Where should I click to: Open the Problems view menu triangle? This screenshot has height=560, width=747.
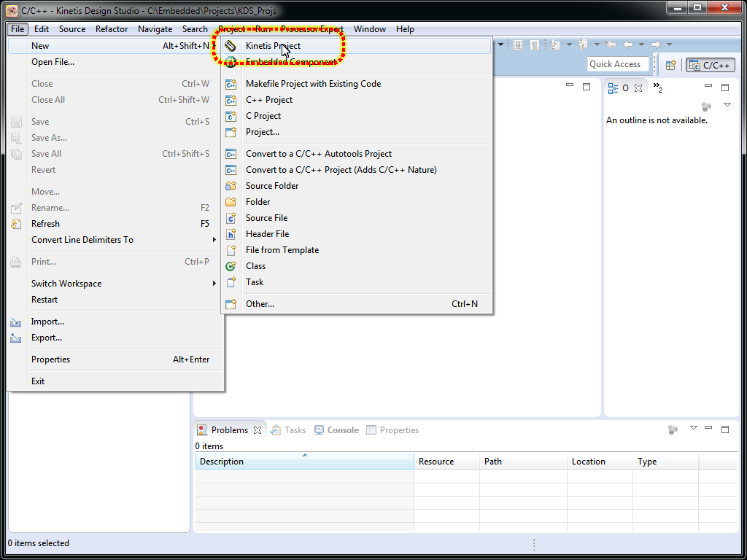(694, 428)
